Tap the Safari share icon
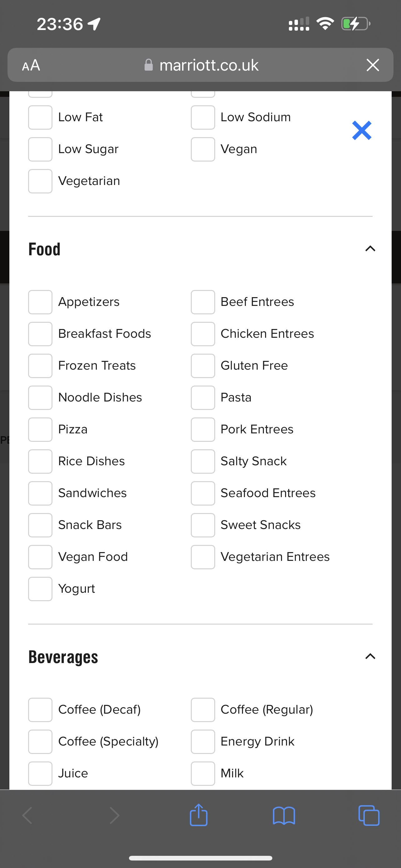Image resolution: width=401 pixels, height=868 pixels. (199, 815)
